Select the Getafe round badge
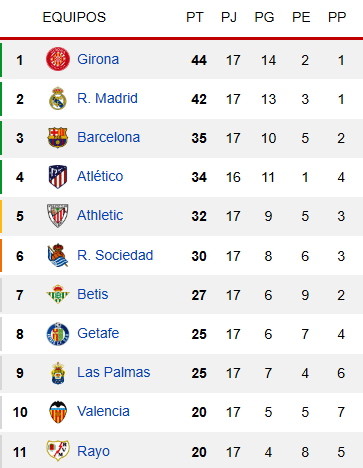Viewport: 363px width, 468px height. (58, 333)
